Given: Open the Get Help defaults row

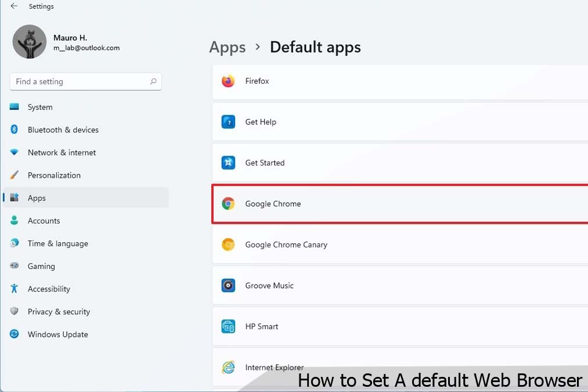Looking at the screenshot, I should [x=400, y=122].
